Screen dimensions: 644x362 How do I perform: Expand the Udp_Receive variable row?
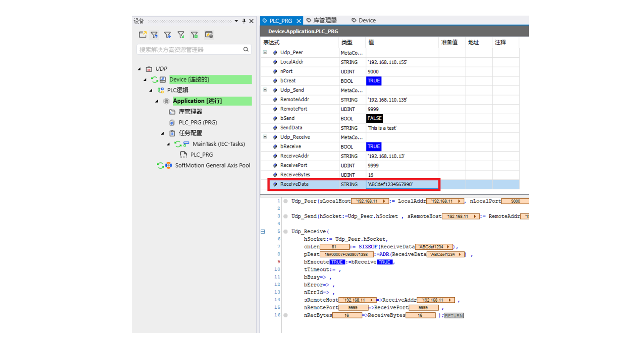(265, 137)
